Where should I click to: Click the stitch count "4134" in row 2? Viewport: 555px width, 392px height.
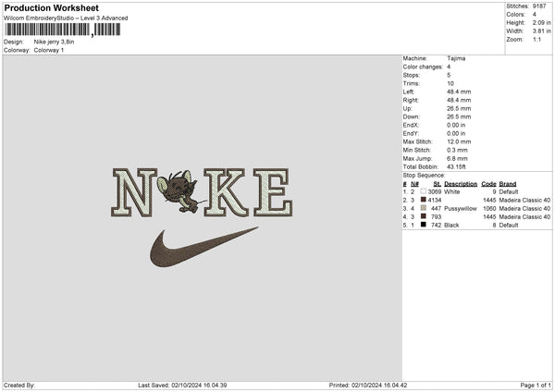click(435, 201)
